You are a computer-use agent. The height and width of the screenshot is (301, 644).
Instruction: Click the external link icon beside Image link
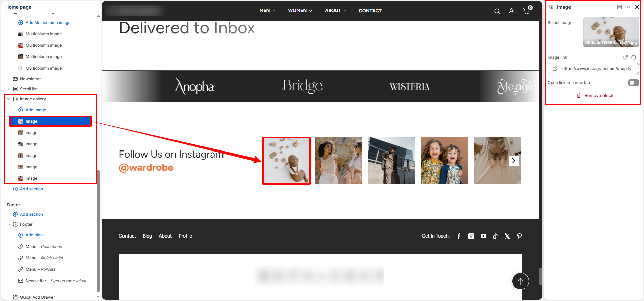[x=626, y=57]
